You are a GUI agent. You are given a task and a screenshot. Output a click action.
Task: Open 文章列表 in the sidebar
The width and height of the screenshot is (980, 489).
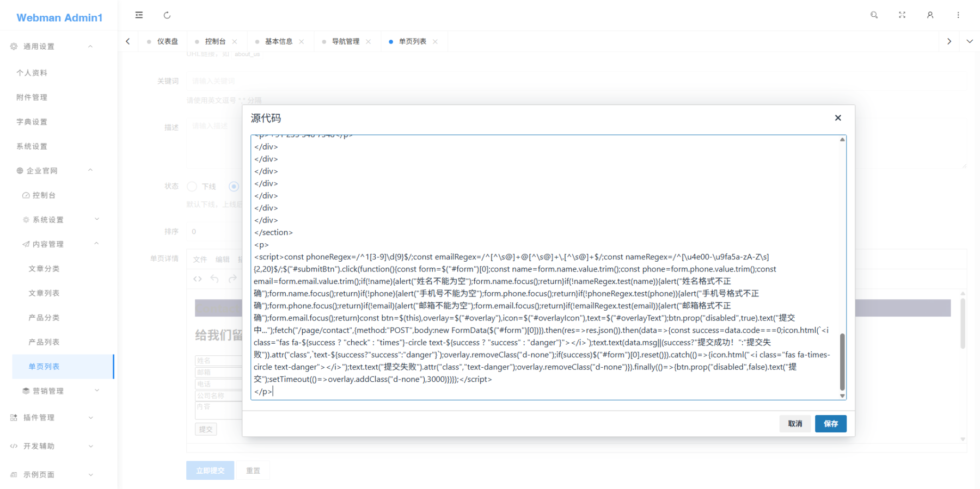pos(44,293)
